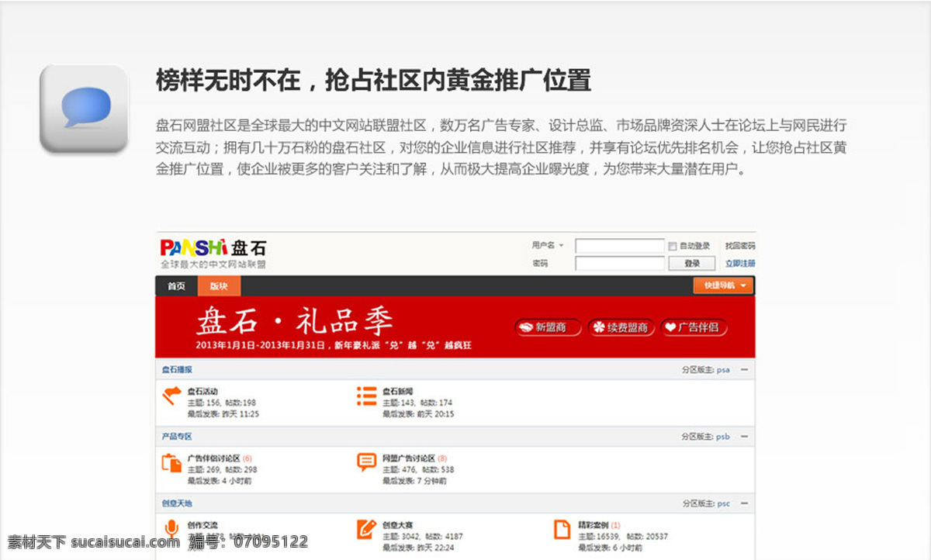Open the 广告伴侣讨论区 clipboard icon
The width and height of the screenshot is (931, 560).
click(x=171, y=463)
